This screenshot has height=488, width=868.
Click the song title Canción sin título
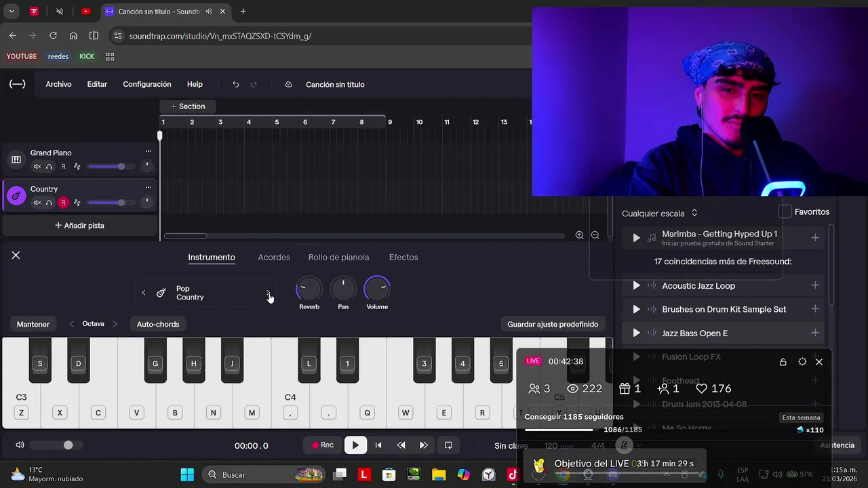tap(335, 85)
